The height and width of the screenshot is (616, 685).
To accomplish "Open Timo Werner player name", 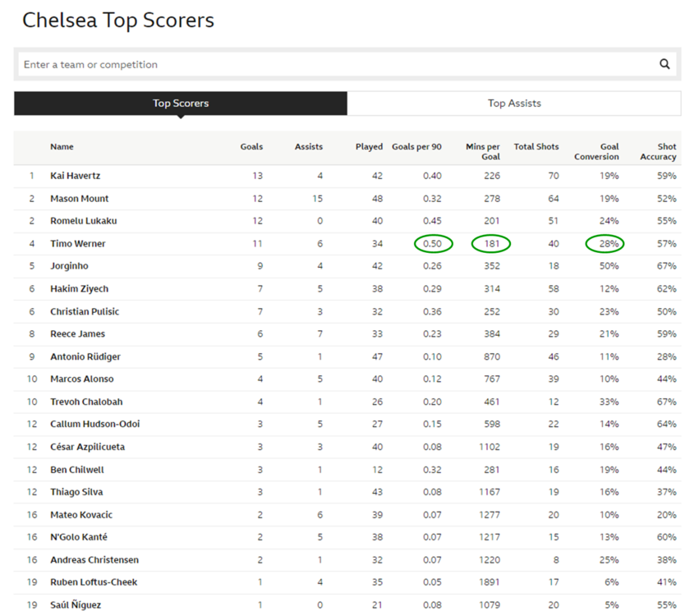I will (78, 243).
